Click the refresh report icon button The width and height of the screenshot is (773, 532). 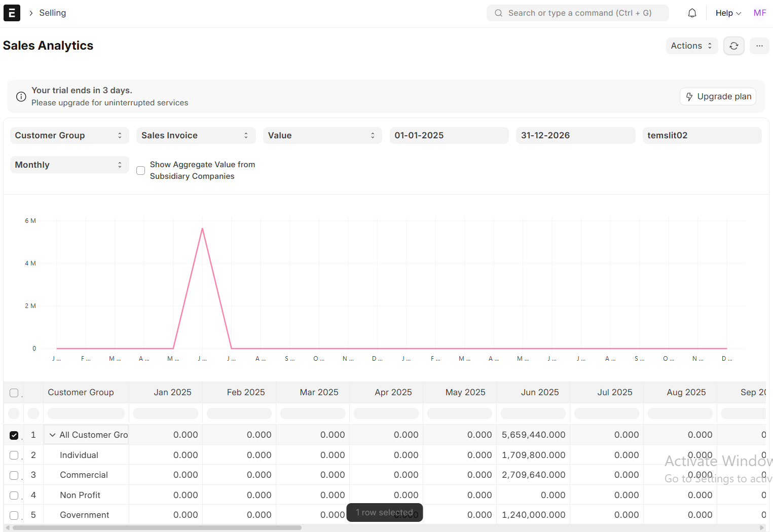pos(733,46)
